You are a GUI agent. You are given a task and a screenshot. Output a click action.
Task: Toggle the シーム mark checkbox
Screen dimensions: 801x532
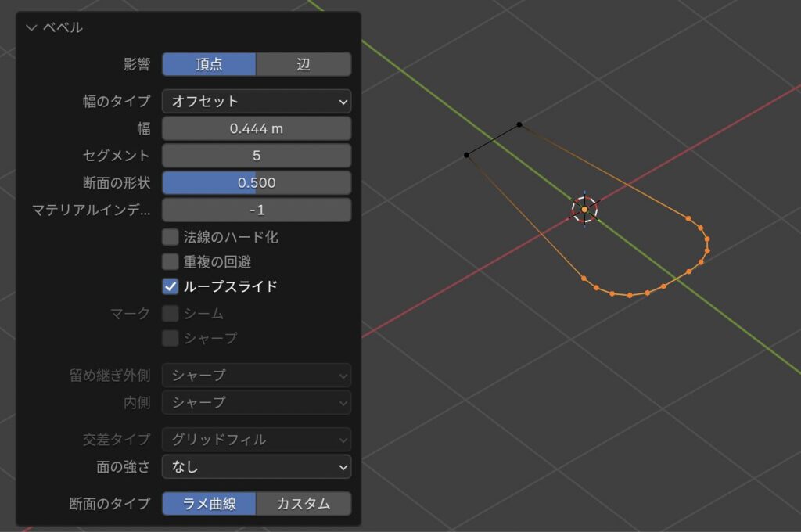(x=170, y=314)
